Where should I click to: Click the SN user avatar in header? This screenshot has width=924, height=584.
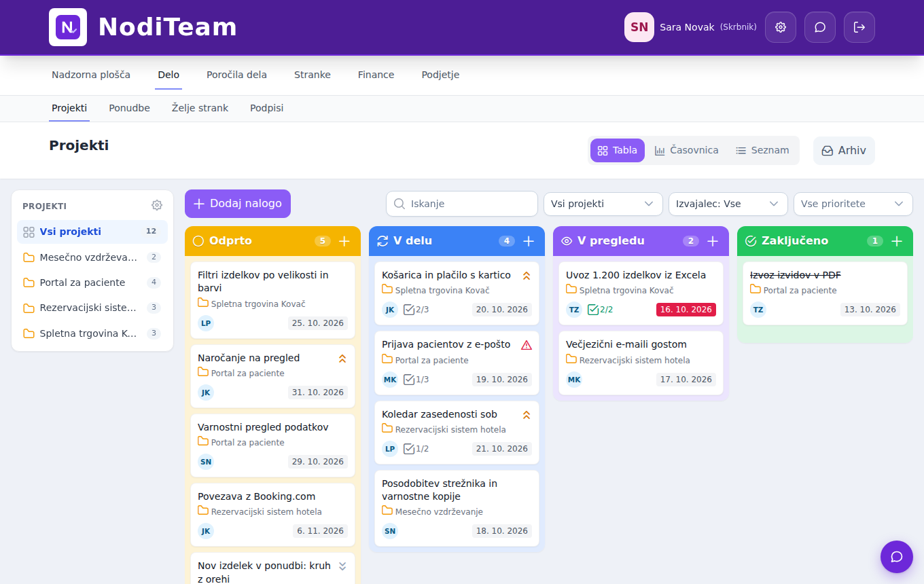(639, 27)
